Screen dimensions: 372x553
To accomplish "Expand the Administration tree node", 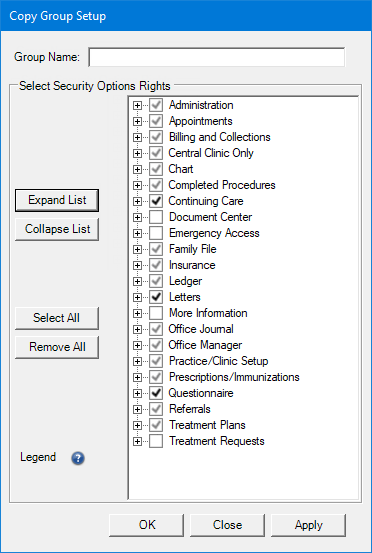I will (x=137, y=105).
